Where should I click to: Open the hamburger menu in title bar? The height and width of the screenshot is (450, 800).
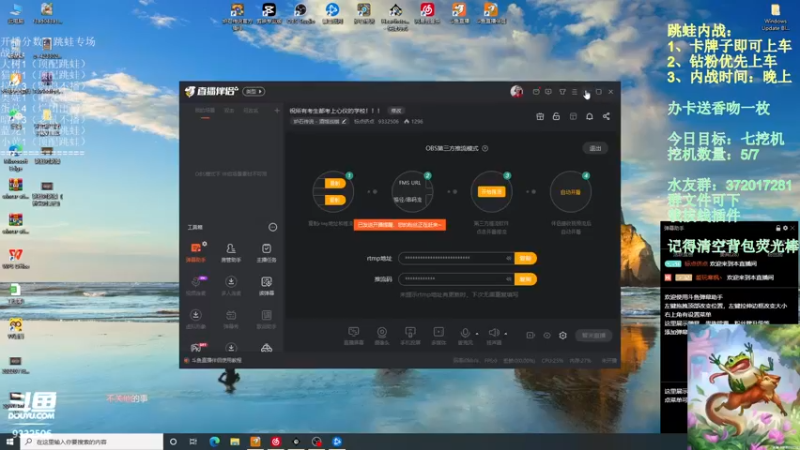tap(574, 92)
